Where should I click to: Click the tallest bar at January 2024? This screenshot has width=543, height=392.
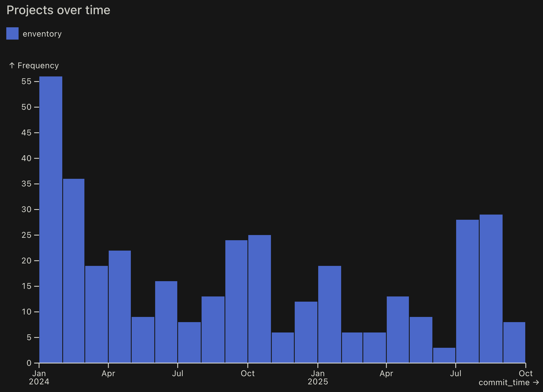(x=51, y=219)
